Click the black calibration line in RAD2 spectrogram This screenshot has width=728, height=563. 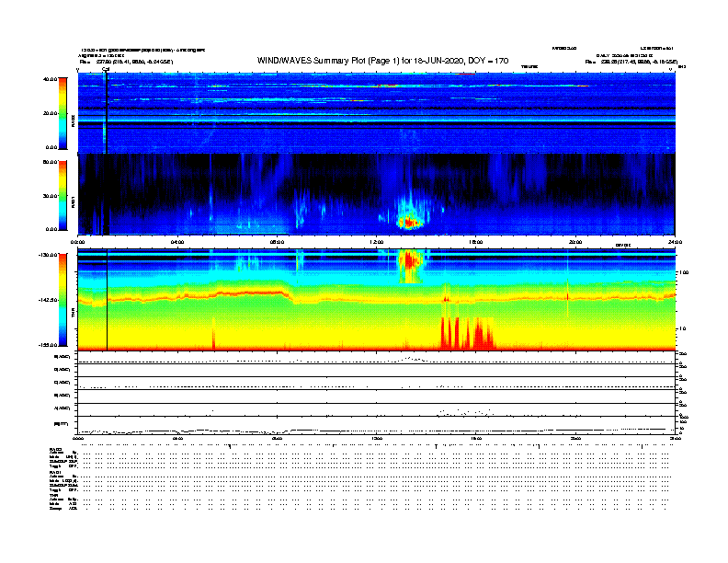click(107, 113)
